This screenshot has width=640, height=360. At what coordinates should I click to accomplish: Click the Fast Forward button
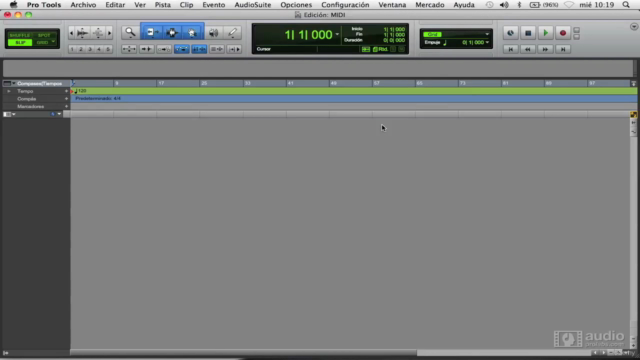[545, 49]
